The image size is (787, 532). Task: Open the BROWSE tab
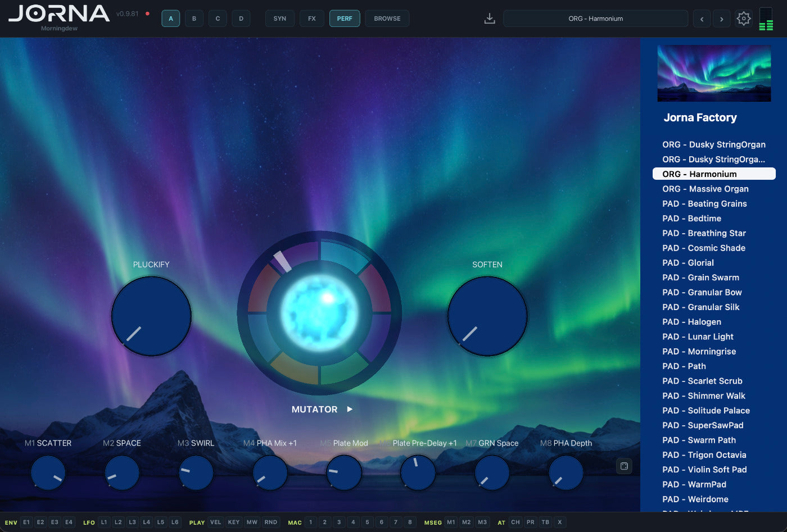coord(387,19)
